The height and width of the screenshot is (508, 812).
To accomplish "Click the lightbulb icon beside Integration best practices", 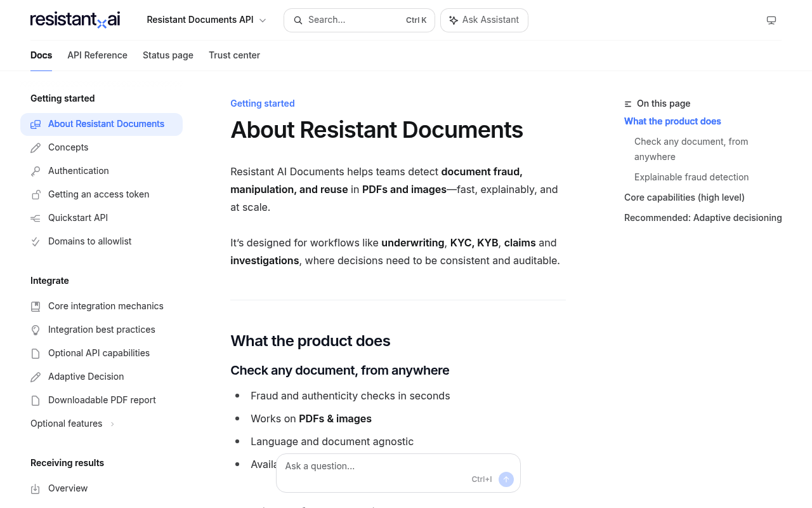I will (36, 330).
